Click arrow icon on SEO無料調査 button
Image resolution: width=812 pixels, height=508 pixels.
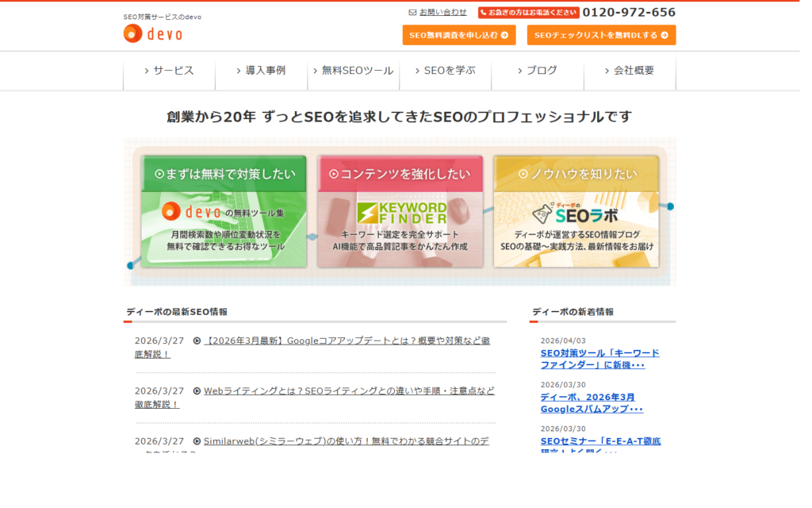(x=504, y=35)
